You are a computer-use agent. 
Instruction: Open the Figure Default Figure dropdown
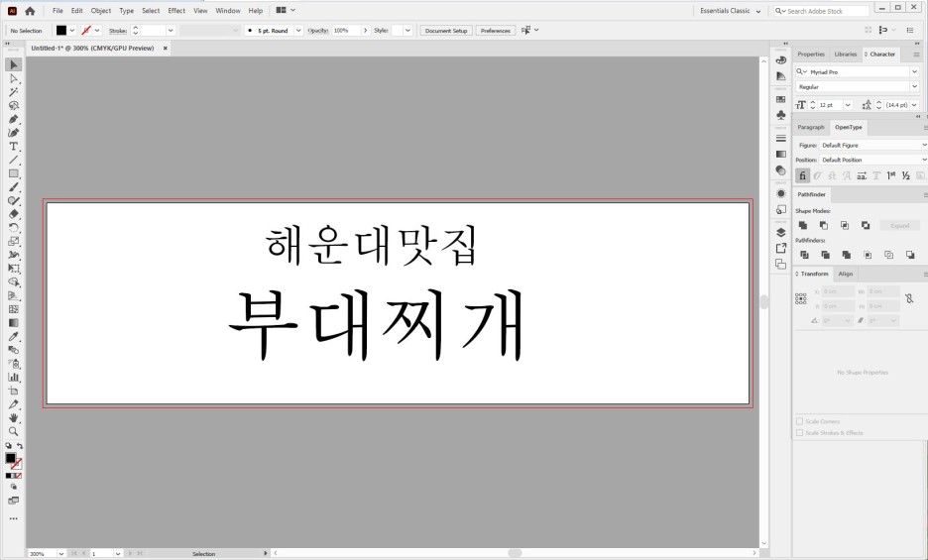tap(873, 145)
